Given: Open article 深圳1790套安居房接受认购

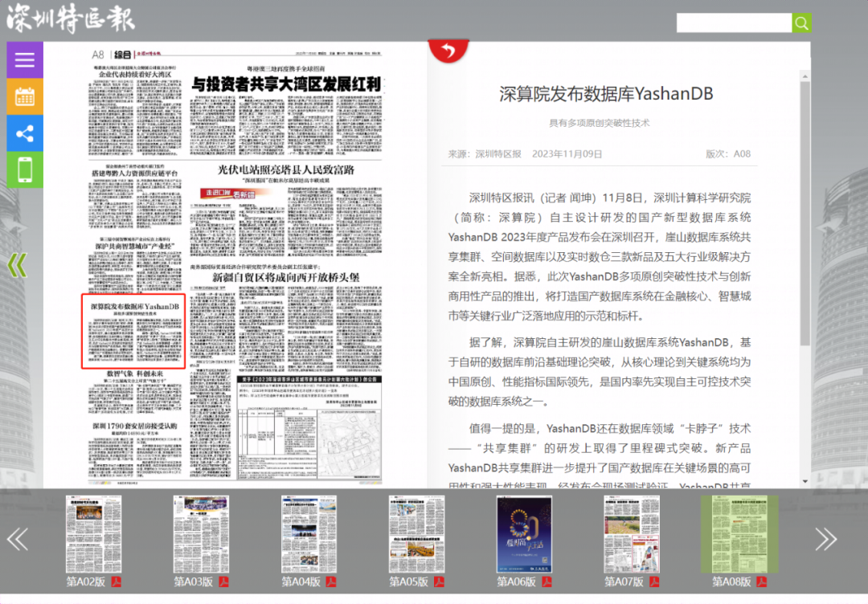Looking at the screenshot, I should 135,426.
